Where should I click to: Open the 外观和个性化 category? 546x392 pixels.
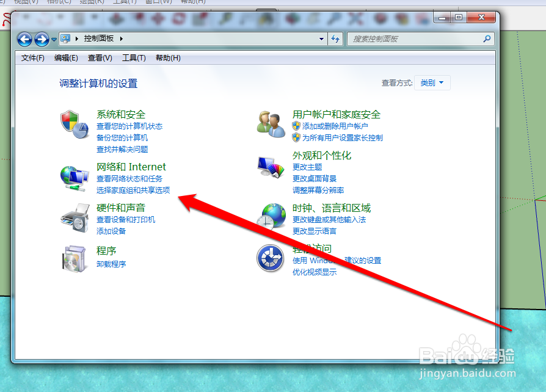click(x=322, y=155)
